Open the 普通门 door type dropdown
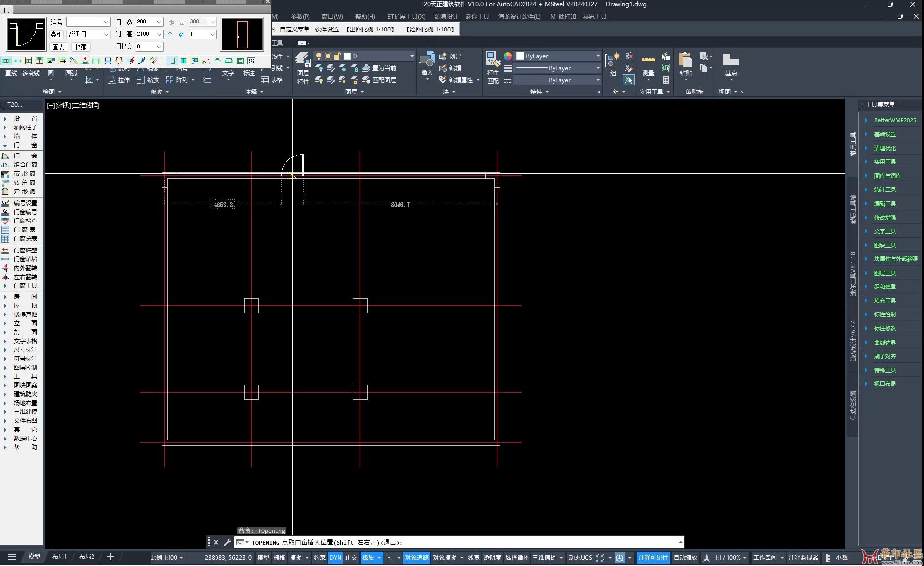The image size is (924, 566). [x=106, y=34]
